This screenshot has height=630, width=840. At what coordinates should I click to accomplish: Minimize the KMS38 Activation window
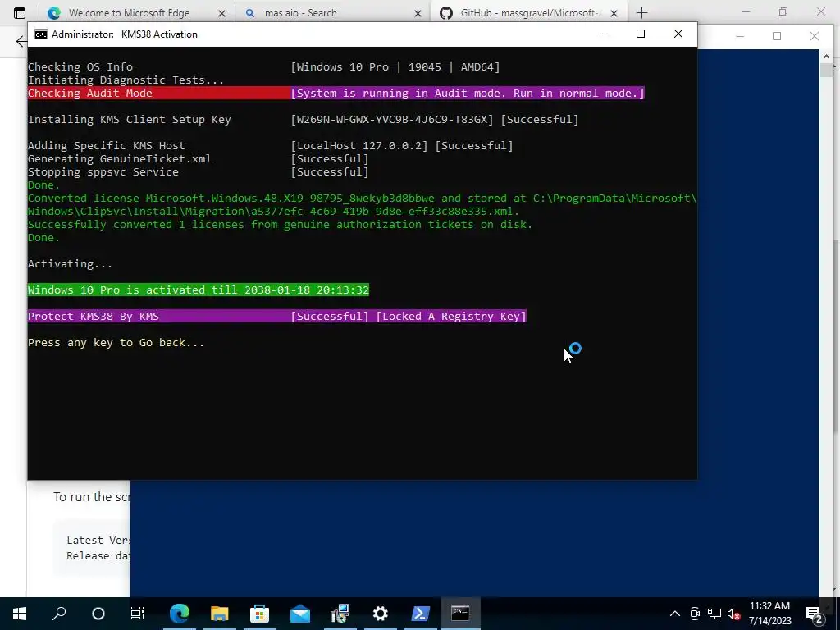(x=604, y=34)
